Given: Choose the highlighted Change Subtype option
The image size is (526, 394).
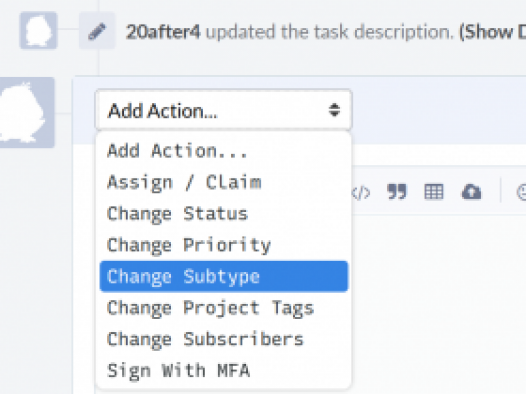Looking at the screenshot, I should tap(224, 276).
